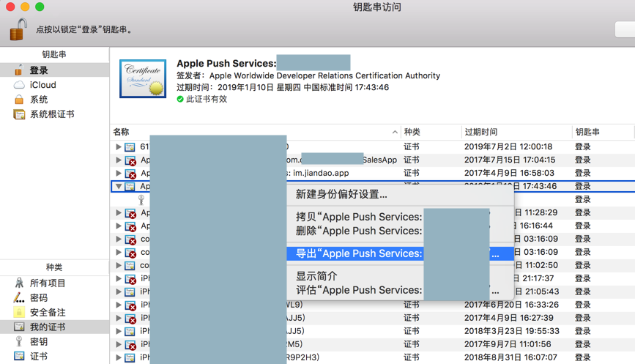Click the text "im.jiandao.app" in the list
The height and width of the screenshot is (364, 635).
point(321,173)
